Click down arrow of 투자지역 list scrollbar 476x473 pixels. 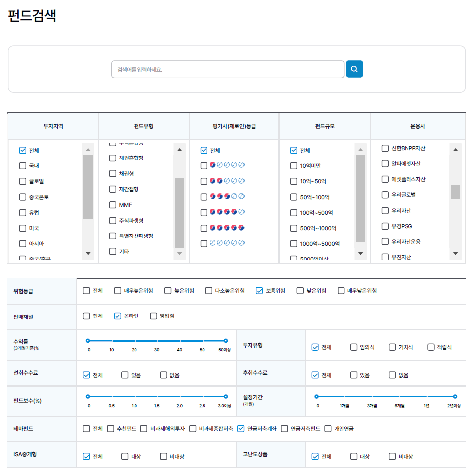88,253
